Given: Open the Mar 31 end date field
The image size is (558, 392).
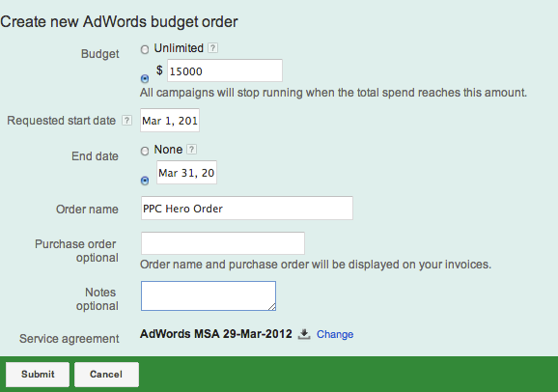Looking at the screenshot, I should tap(187, 172).
